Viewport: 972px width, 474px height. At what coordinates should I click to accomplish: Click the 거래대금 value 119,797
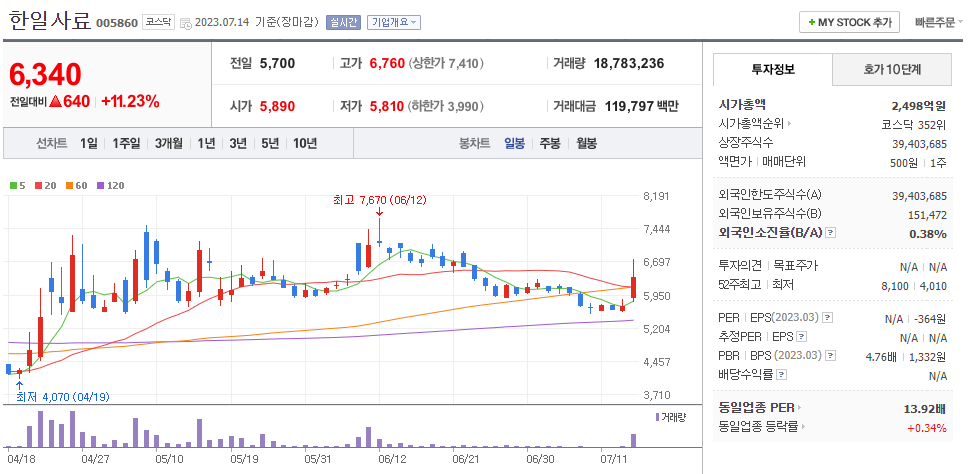[629, 106]
